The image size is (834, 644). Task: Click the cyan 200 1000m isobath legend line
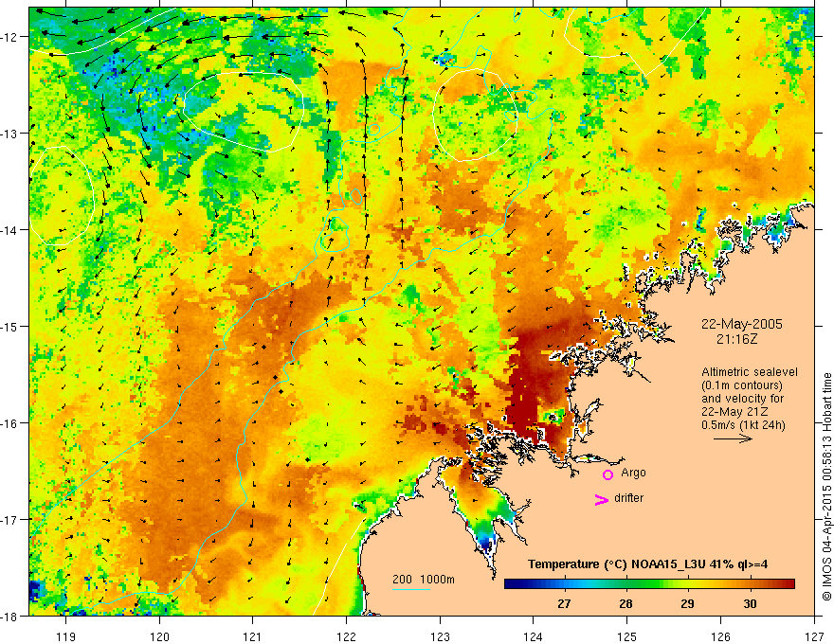click(411, 589)
